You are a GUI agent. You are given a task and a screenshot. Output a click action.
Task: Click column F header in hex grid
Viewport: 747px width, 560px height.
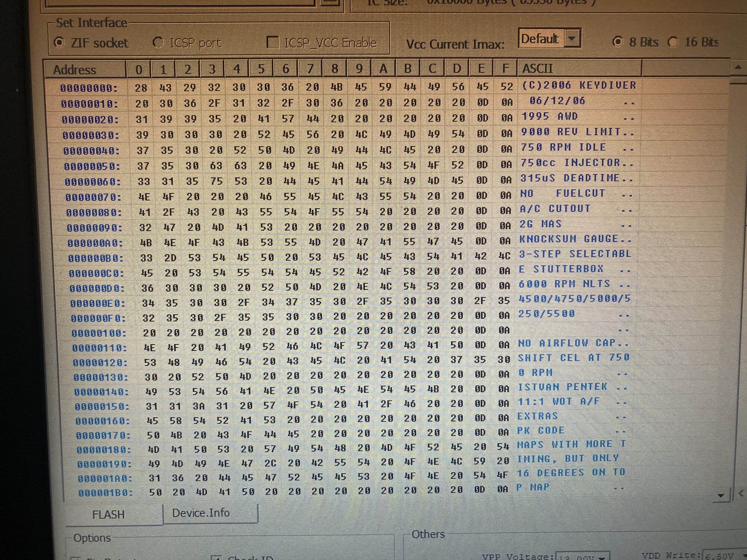(x=505, y=68)
